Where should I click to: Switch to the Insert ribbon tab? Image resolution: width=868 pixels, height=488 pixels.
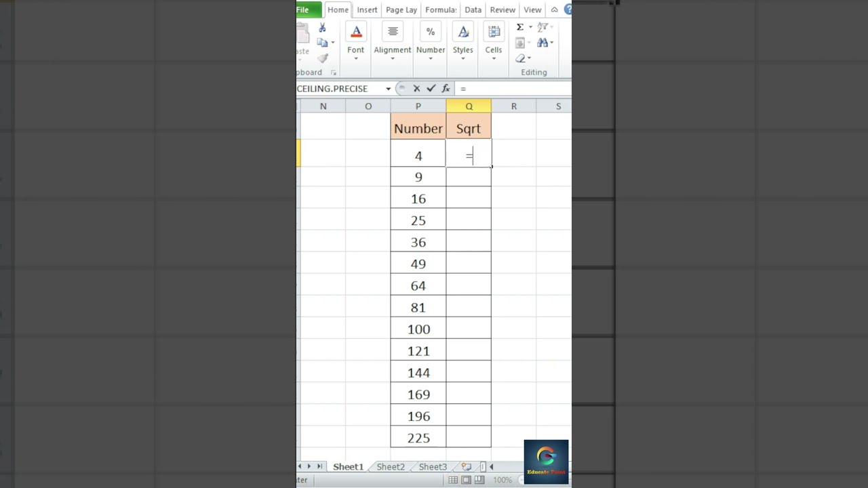coord(367,9)
